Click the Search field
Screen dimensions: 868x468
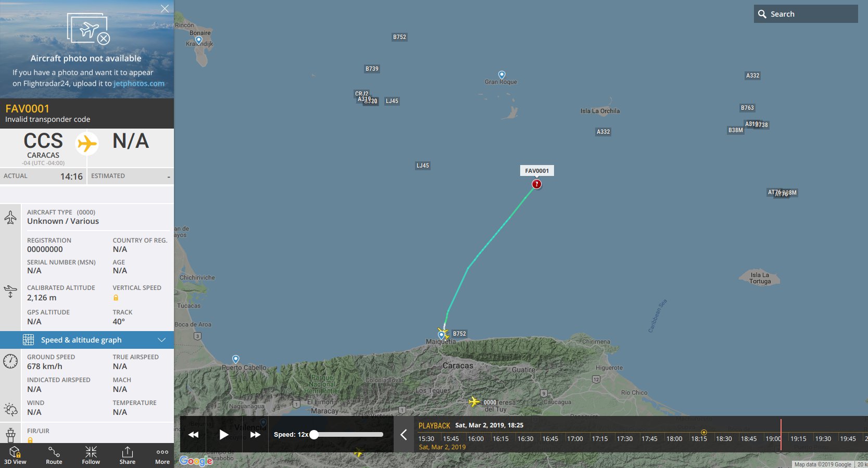(806, 14)
